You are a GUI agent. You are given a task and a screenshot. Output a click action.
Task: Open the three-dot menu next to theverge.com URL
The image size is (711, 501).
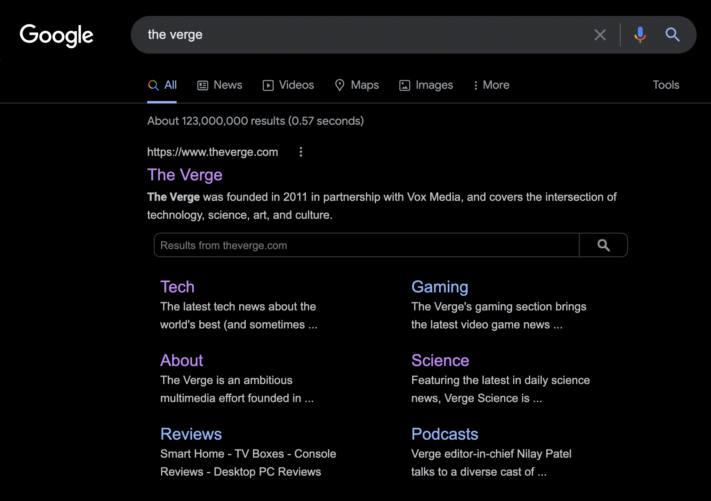point(301,152)
